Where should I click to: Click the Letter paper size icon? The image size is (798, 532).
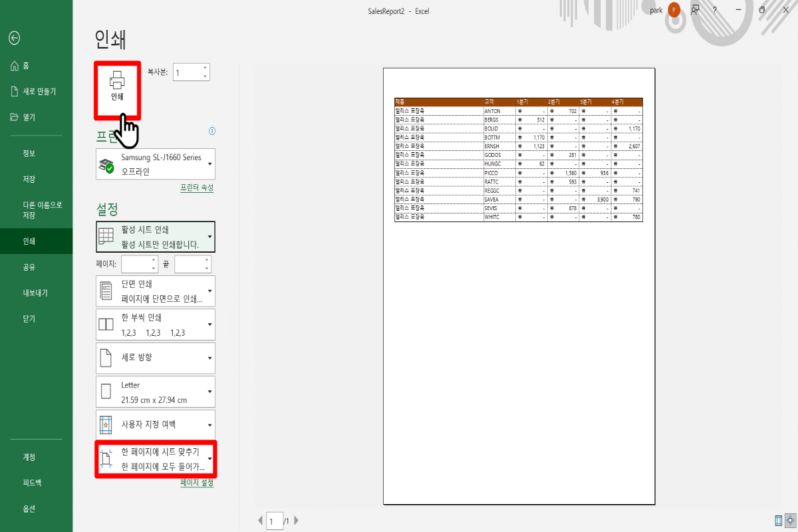tap(106, 392)
